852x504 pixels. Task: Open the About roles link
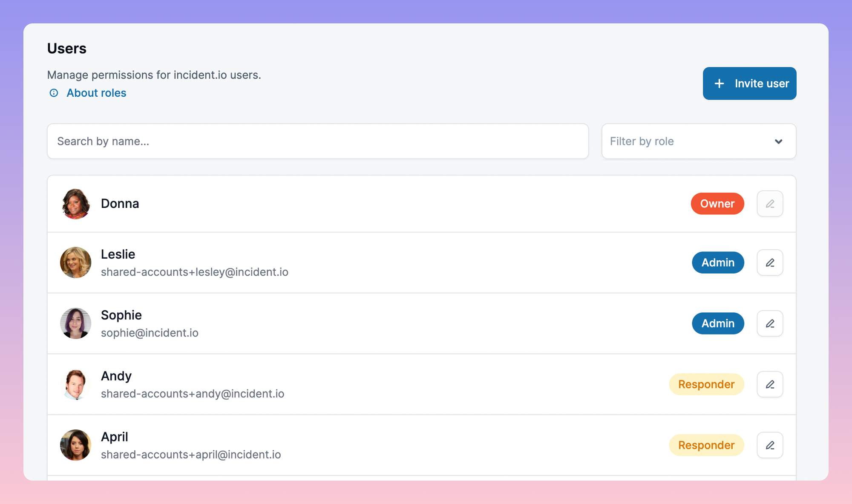click(96, 93)
